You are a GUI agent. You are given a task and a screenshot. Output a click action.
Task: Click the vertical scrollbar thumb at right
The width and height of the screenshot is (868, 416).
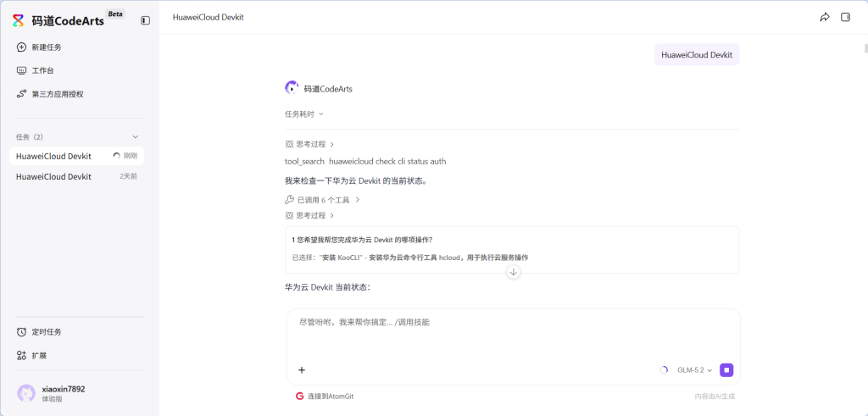[865, 48]
